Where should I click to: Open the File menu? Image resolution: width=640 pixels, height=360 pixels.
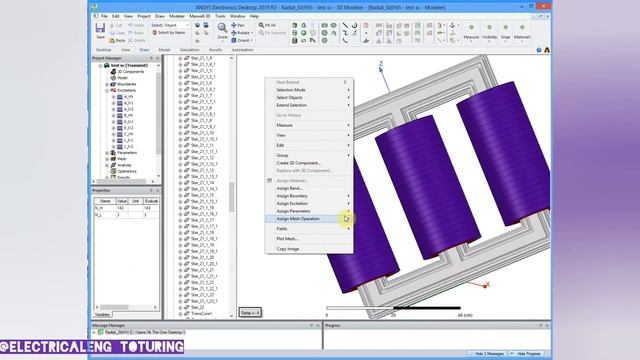tap(104, 16)
